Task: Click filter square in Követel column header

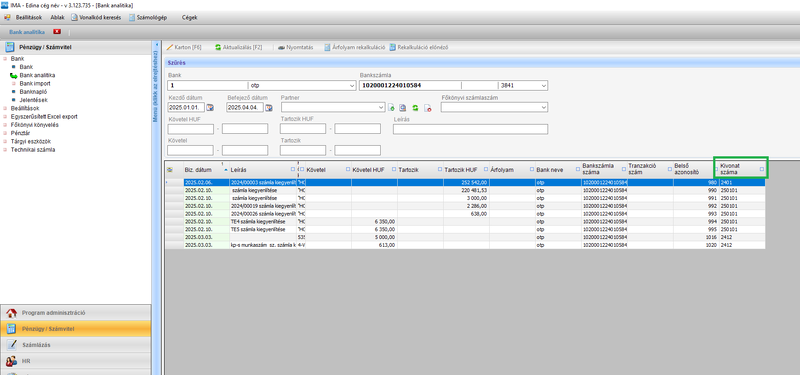Action: coord(348,169)
